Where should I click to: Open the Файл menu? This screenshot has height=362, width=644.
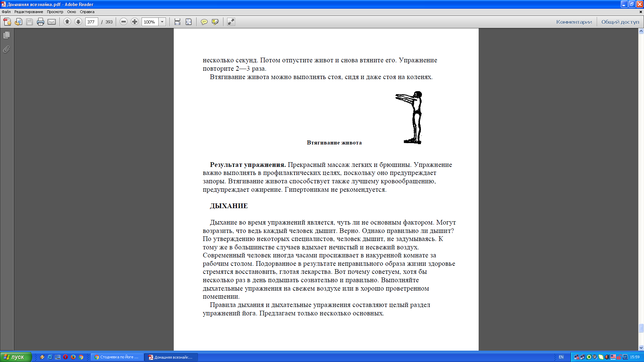(x=6, y=12)
